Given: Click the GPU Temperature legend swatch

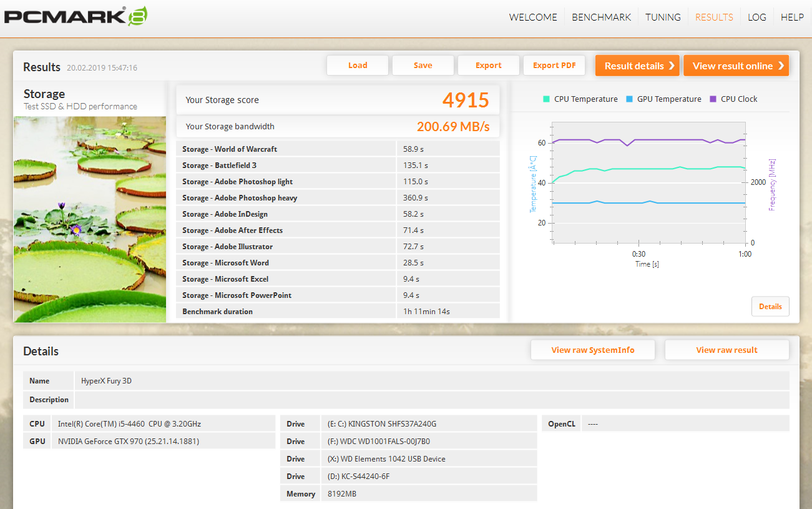Looking at the screenshot, I should tap(630, 99).
